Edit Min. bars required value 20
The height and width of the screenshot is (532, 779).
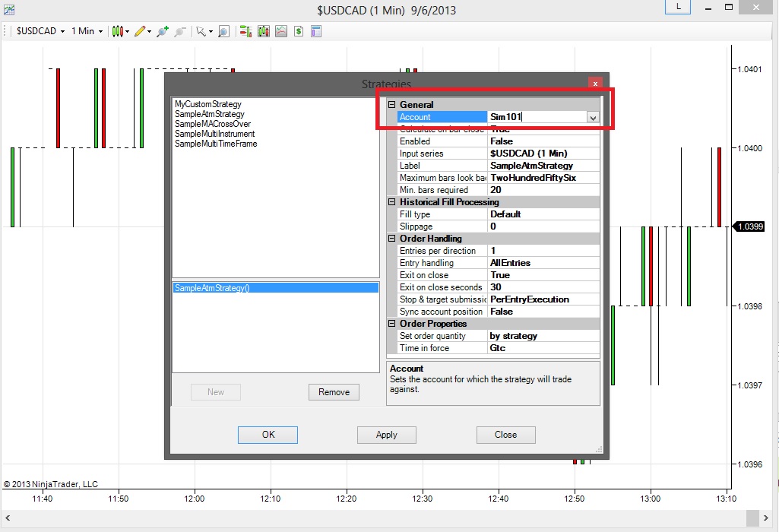(544, 190)
